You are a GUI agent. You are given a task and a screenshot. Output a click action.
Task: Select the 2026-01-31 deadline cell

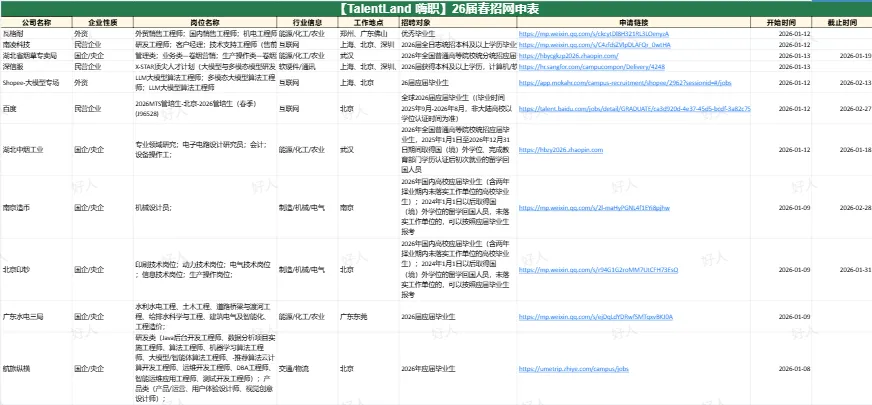(x=841, y=270)
